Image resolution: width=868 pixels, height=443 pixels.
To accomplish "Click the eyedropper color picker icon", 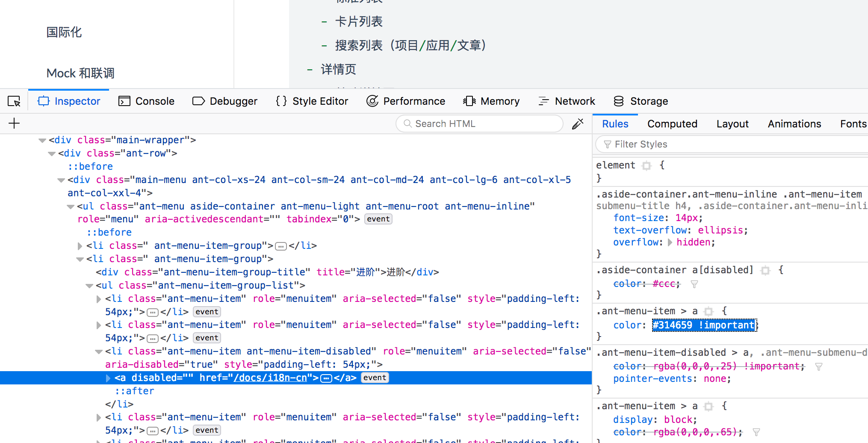I will pyautogui.click(x=578, y=124).
